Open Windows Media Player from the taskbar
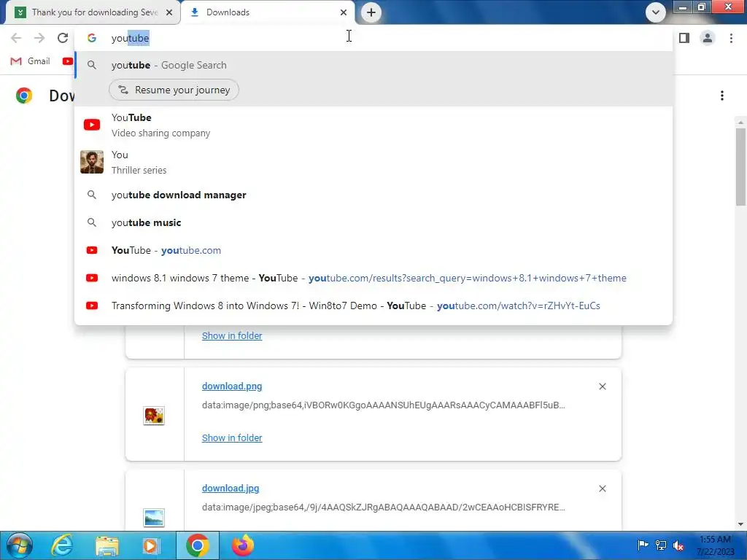Screen dimensions: 747x560 pos(151,545)
